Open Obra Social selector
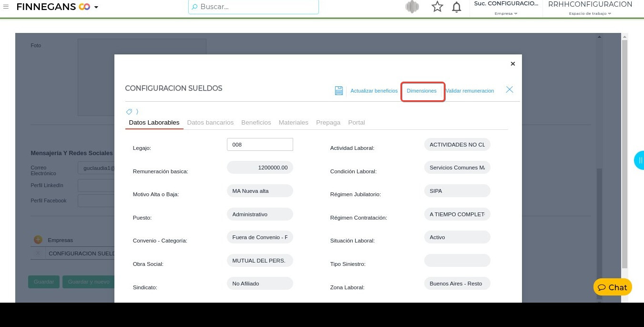Image resolution: width=644 pixels, height=327 pixels. pos(260,261)
